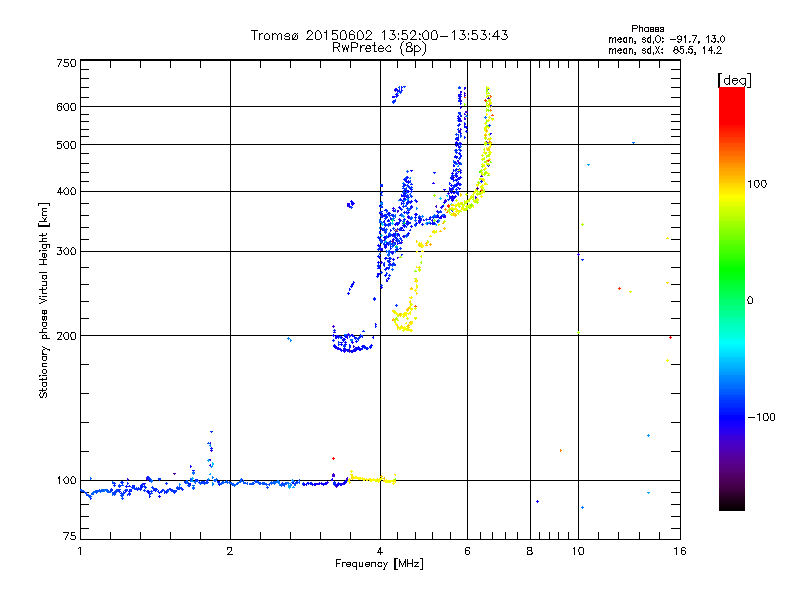Click the "mean, sd,X: 85.5, 14.2" line
800x600 pixels.
click(x=665, y=50)
